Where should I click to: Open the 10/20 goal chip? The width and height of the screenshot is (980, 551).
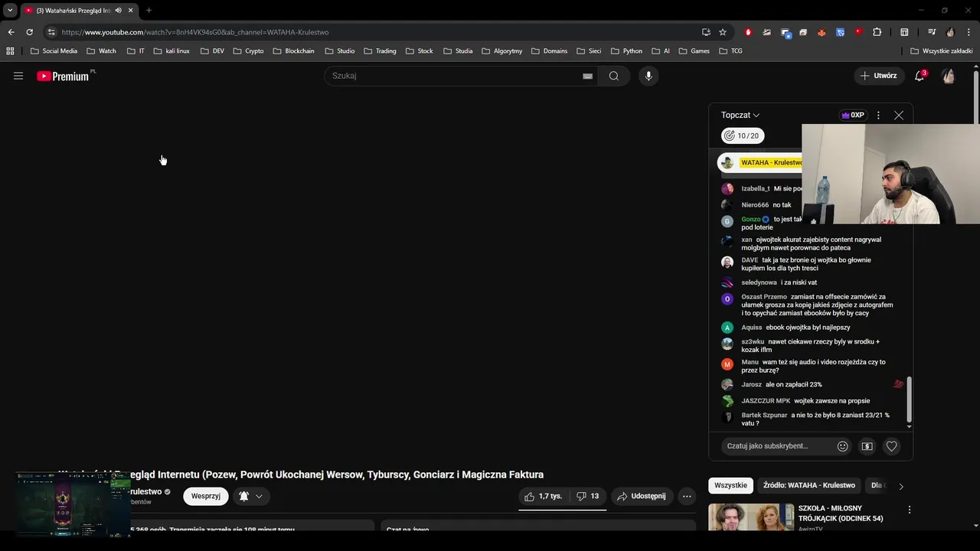tap(742, 135)
